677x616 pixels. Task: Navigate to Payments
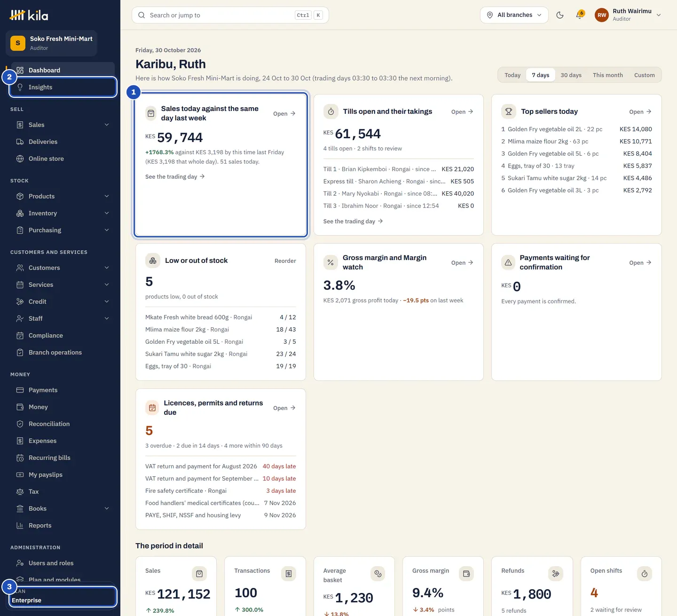tap(63, 390)
